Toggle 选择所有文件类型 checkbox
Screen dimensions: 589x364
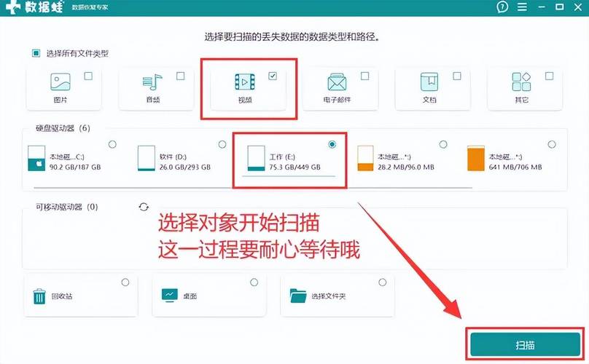coord(36,53)
